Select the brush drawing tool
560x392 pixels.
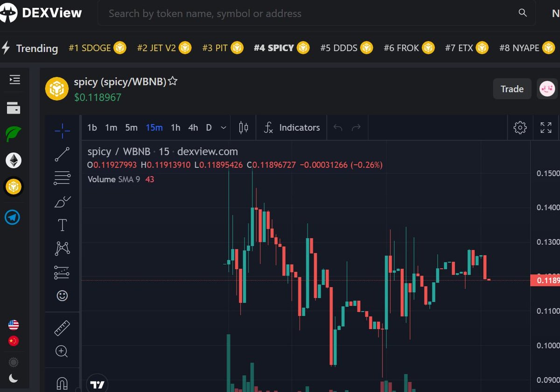click(62, 201)
